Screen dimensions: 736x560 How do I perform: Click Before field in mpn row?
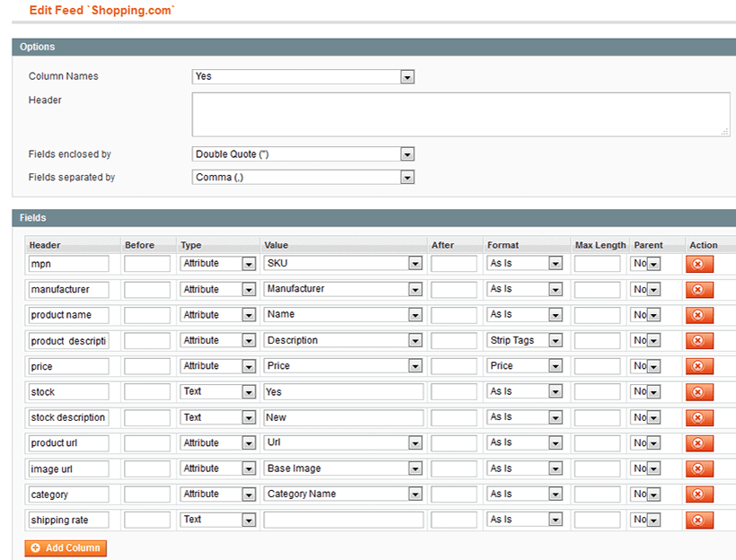click(x=147, y=264)
